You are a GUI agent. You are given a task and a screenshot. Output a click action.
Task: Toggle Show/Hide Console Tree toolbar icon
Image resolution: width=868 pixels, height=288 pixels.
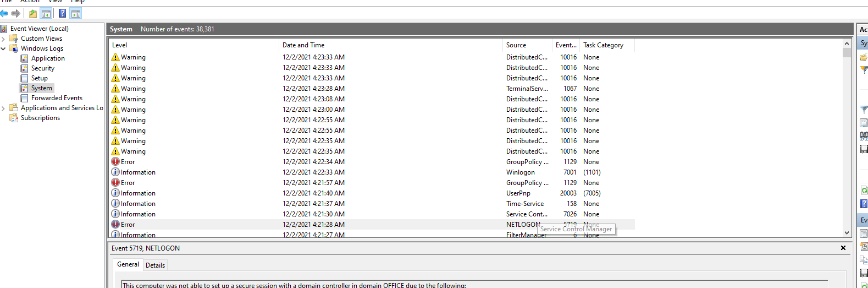click(x=46, y=13)
